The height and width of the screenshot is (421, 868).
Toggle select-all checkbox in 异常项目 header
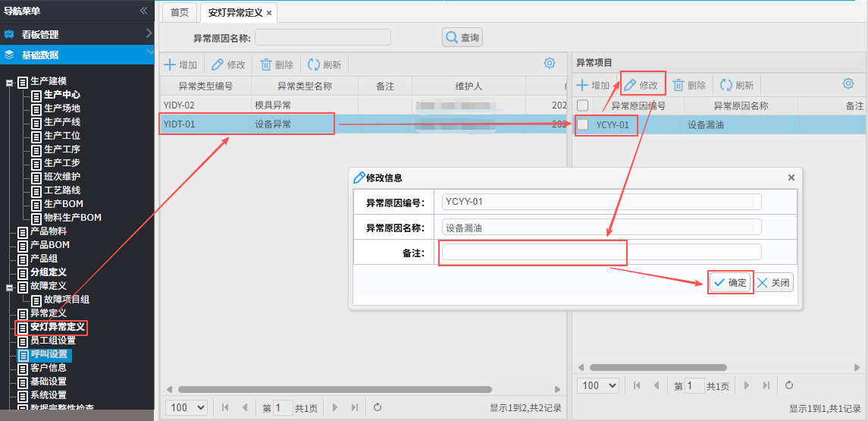[583, 106]
